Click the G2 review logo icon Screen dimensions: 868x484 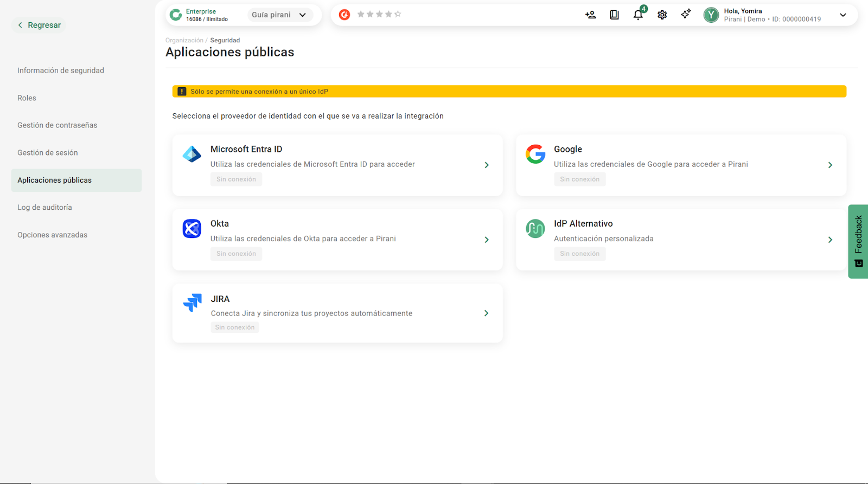344,15
